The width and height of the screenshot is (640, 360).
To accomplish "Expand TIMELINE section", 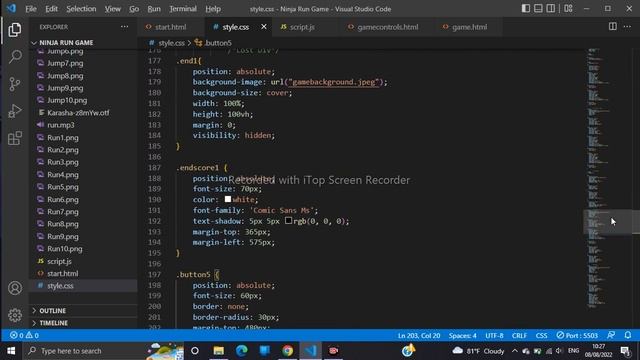I will pos(53,323).
